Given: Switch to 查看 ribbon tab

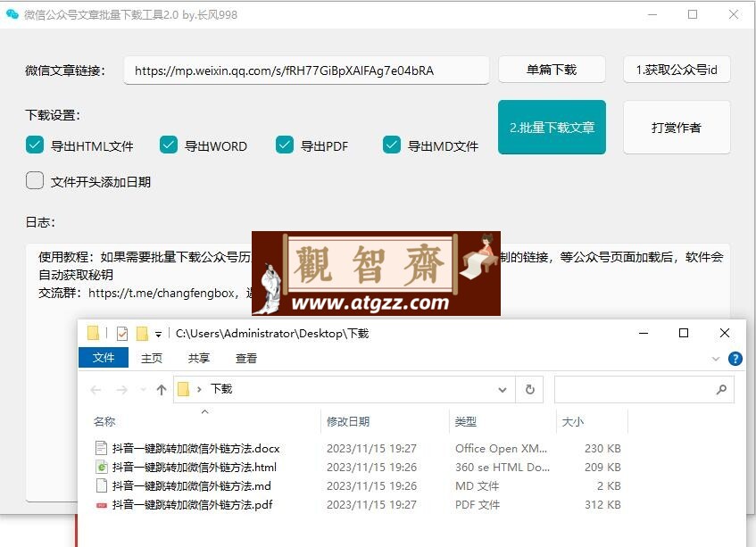Looking at the screenshot, I should pyautogui.click(x=245, y=358).
